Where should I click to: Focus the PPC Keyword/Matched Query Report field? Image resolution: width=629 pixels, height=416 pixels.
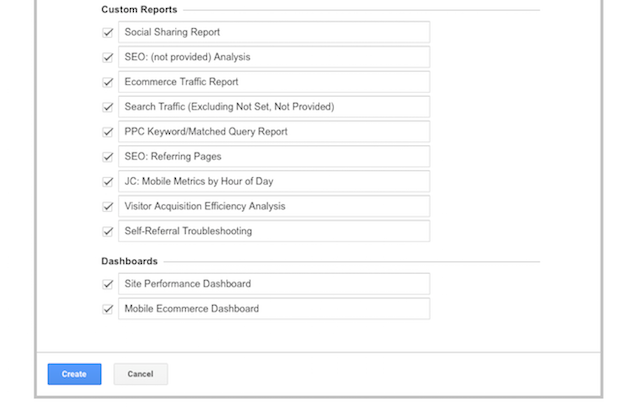click(274, 132)
